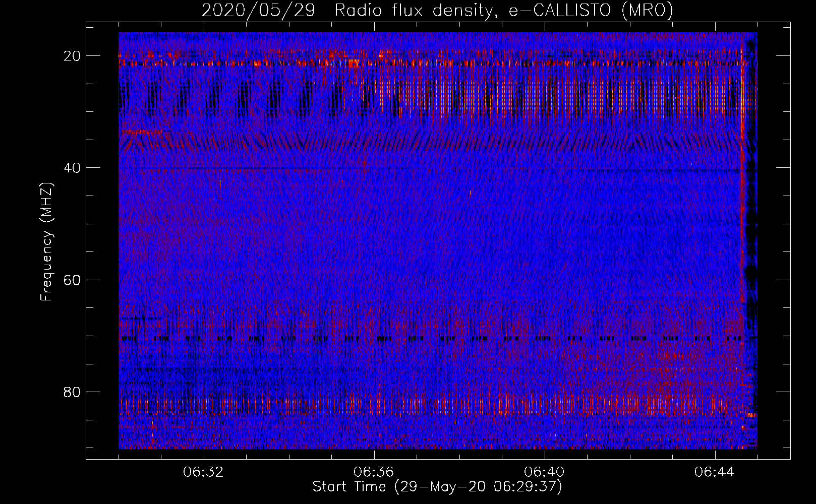Screen dimensions: 816x504
Task: Click the 'Start Time (29-May-20 06:29:37)' x-axis label
Action: click(x=437, y=487)
